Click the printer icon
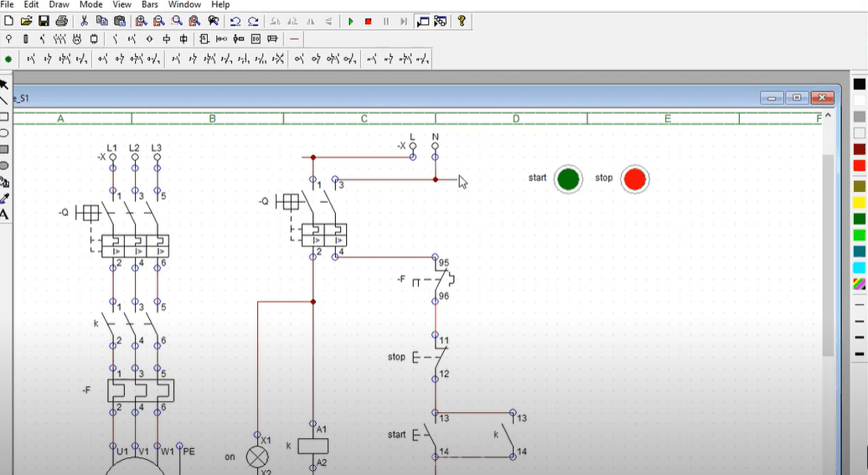This screenshot has width=868, height=475. point(61,21)
